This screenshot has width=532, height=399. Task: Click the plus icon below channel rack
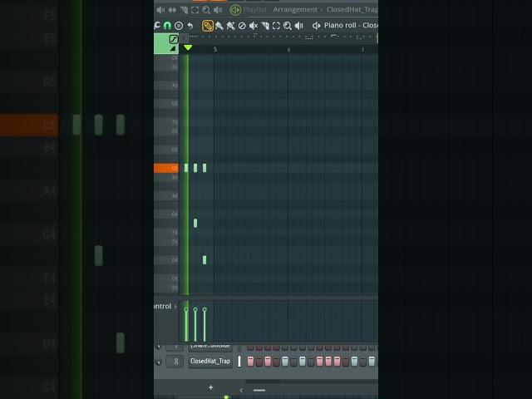[x=210, y=387]
